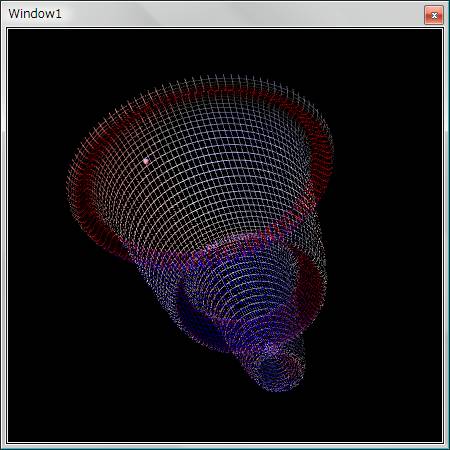Click the red curved ridge on the lower right of the mesh

tap(312, 283)
